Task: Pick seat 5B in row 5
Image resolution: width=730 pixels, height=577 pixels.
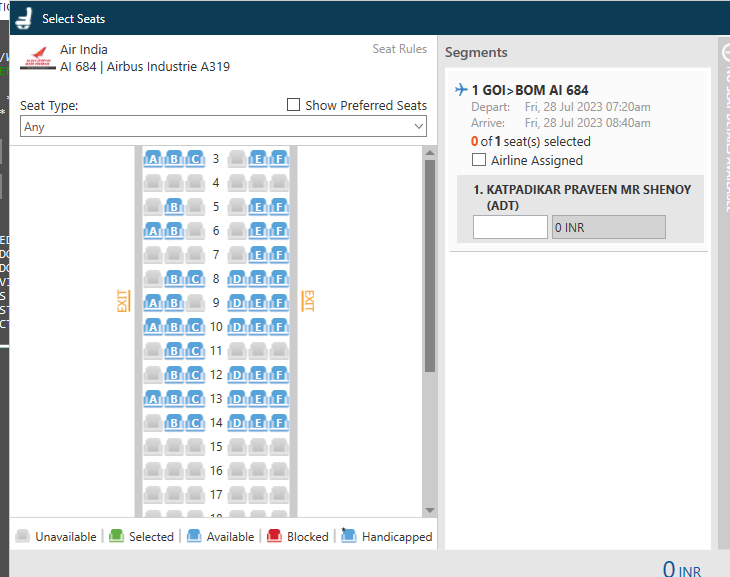Action: 174,207
